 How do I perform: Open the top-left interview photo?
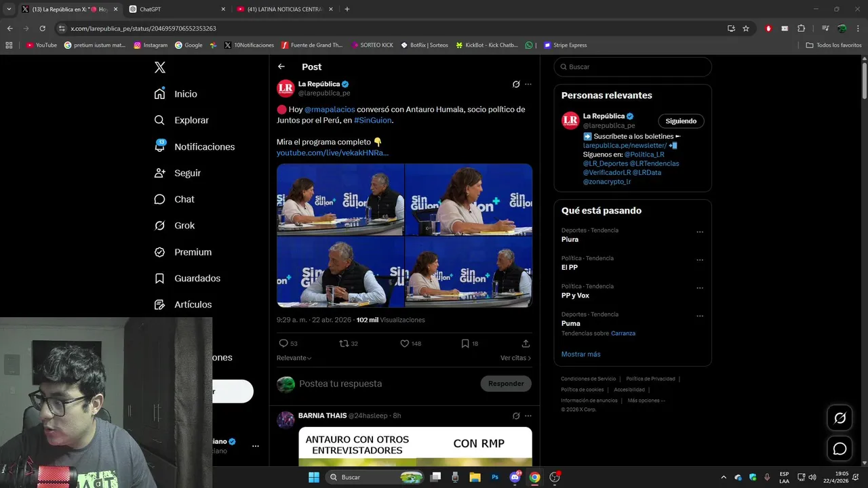(x=340, y=199)
